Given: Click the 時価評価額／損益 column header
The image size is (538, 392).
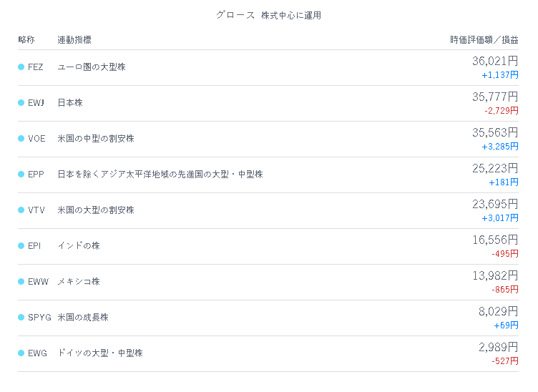Looking at the screenshot, I should click(x=484, y=40).
